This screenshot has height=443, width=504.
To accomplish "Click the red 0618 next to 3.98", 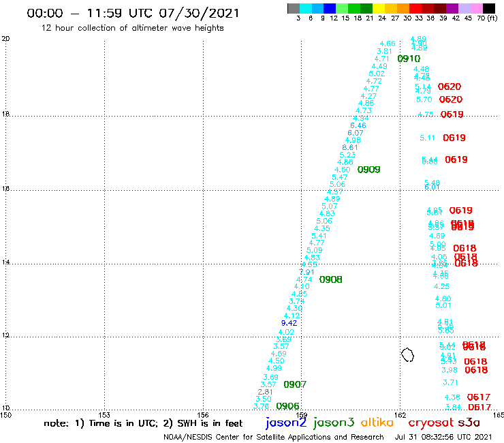I will (x=476, y=370).
